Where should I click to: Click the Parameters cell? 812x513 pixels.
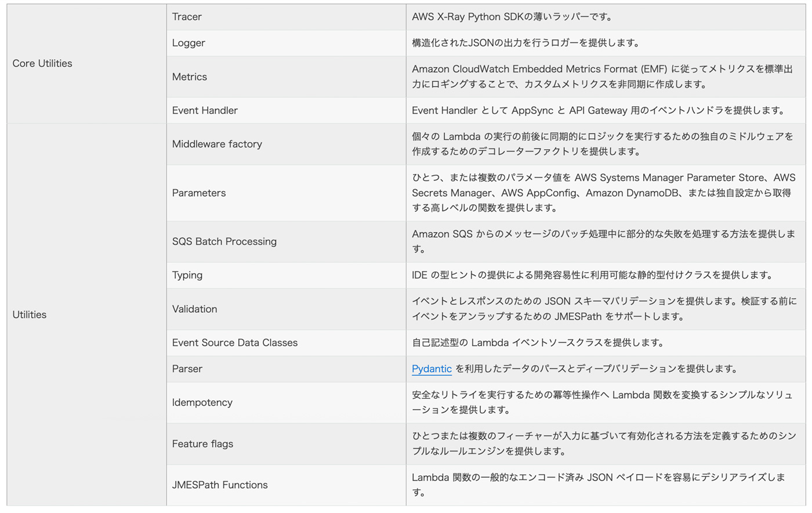tap(287, 193)
